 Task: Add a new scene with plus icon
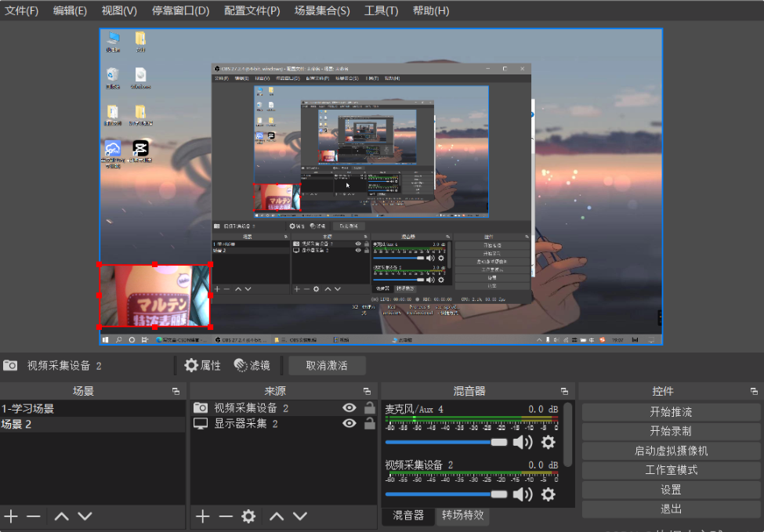(11, 516)
